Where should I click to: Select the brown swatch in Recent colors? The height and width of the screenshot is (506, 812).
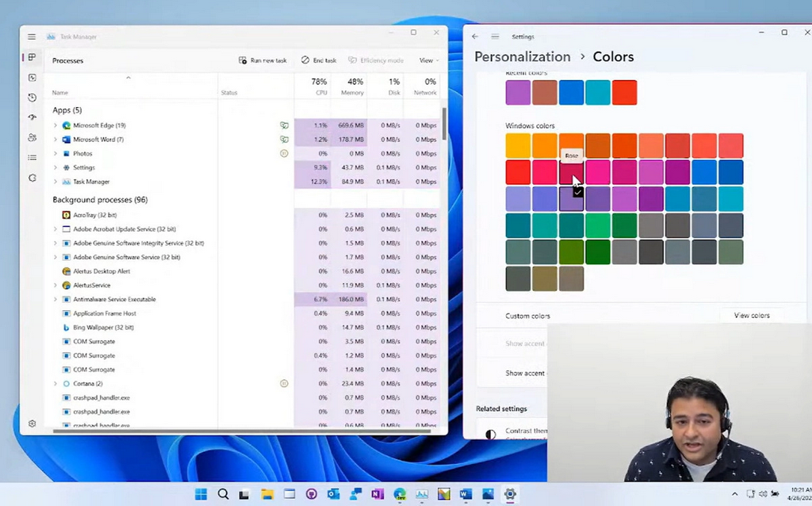[545, 93]
